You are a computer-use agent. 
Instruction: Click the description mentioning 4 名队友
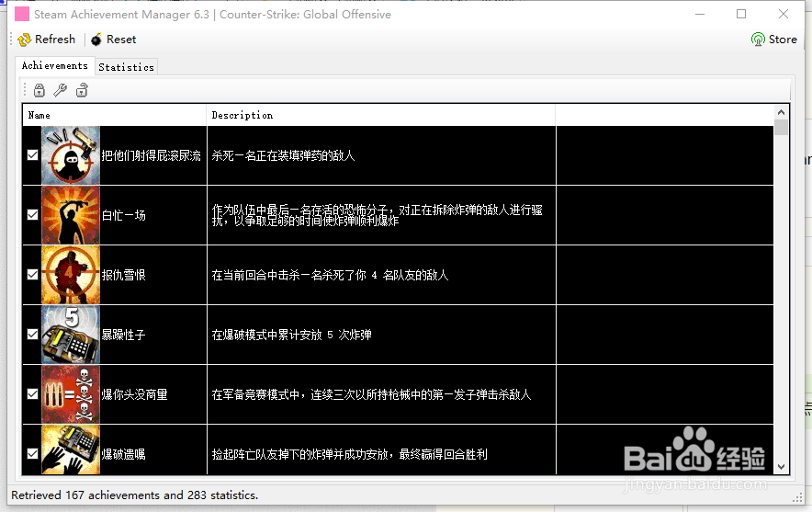(x=330, y=275)
